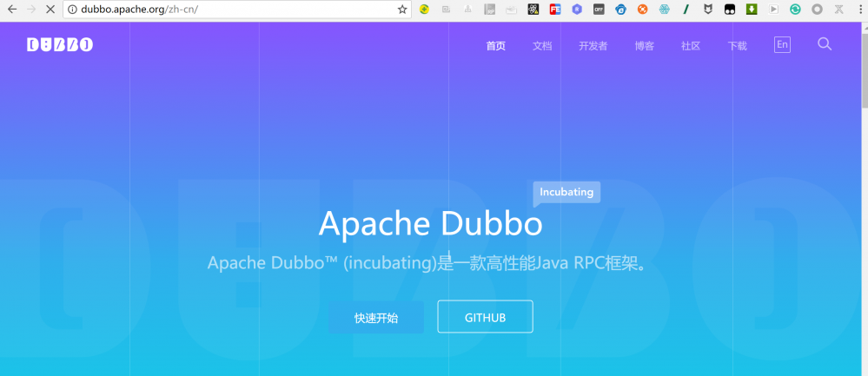868x376 pixels.
Task: Open the gray X-shaped extension icon
Action: tap(838, 10)
